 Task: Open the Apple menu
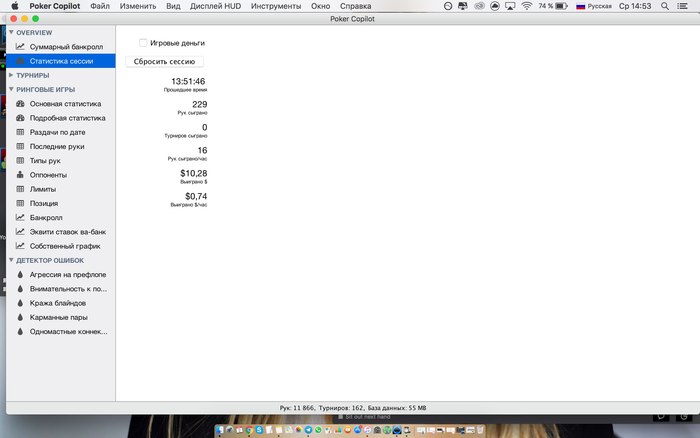tap(15, 6)
